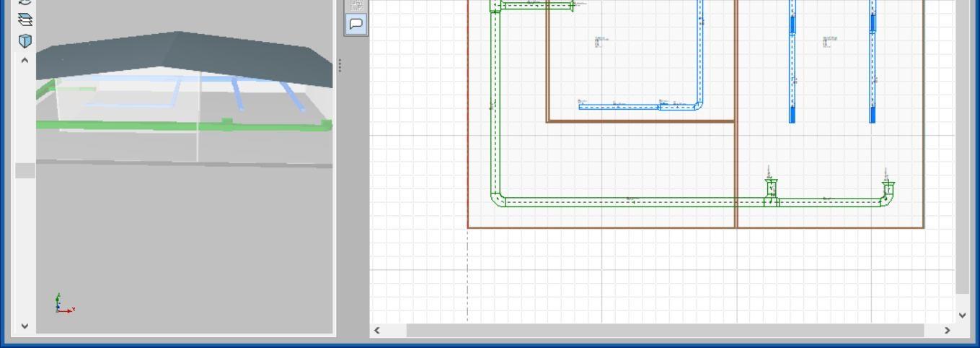The height and width of the screenshot is (348, 980).
Task: Select the 3D cube view icon
Action: pos(25,40)
